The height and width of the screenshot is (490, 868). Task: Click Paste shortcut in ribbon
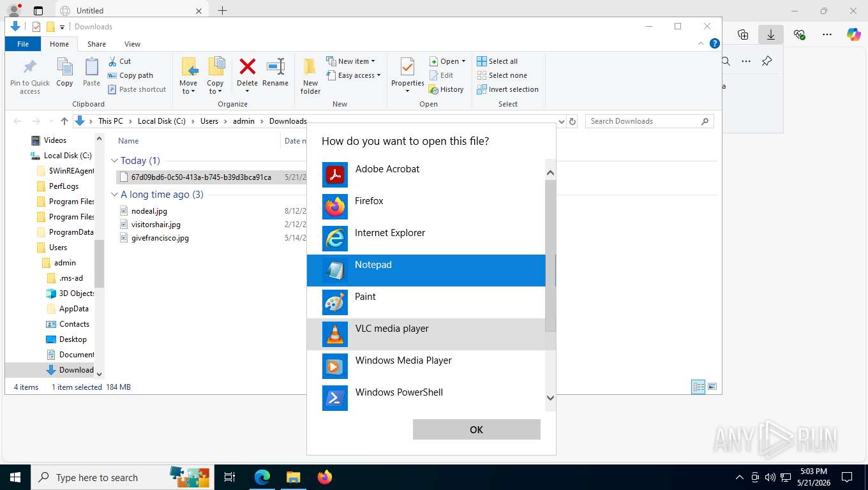137,89
